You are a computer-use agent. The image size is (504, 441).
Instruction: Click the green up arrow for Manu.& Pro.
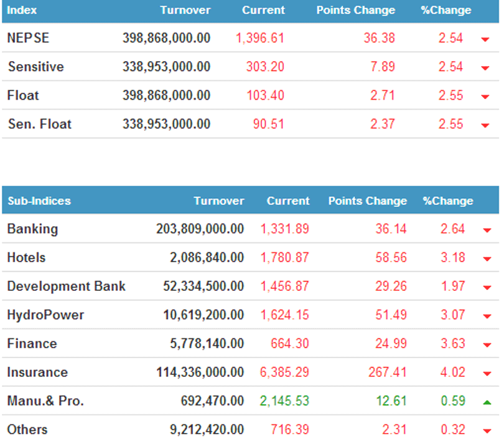486,402
